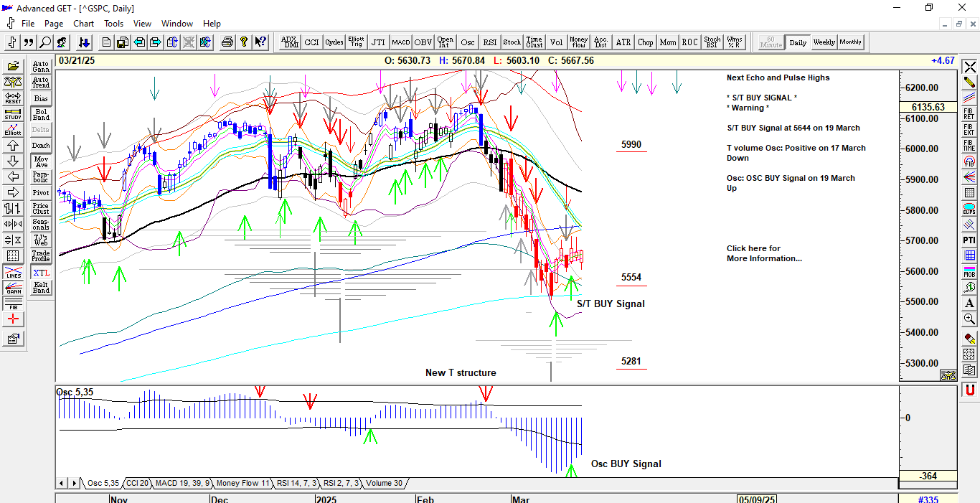This screenshot has height=503, width=980.
Task: Click the PTI icon on right sidebar
Action: pyautogui.click(x=969, y=240)
